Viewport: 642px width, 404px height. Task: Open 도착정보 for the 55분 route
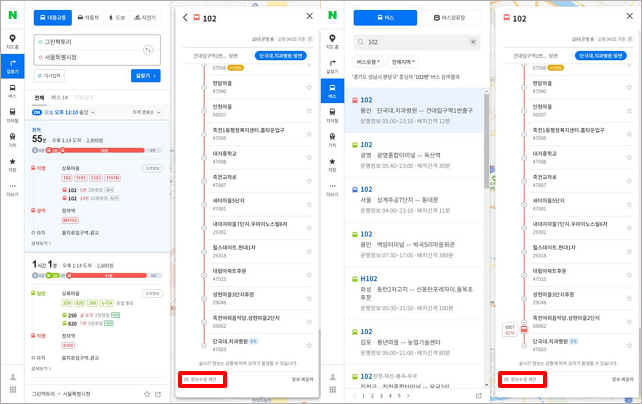pyautogui.click(x=152, y=168)
